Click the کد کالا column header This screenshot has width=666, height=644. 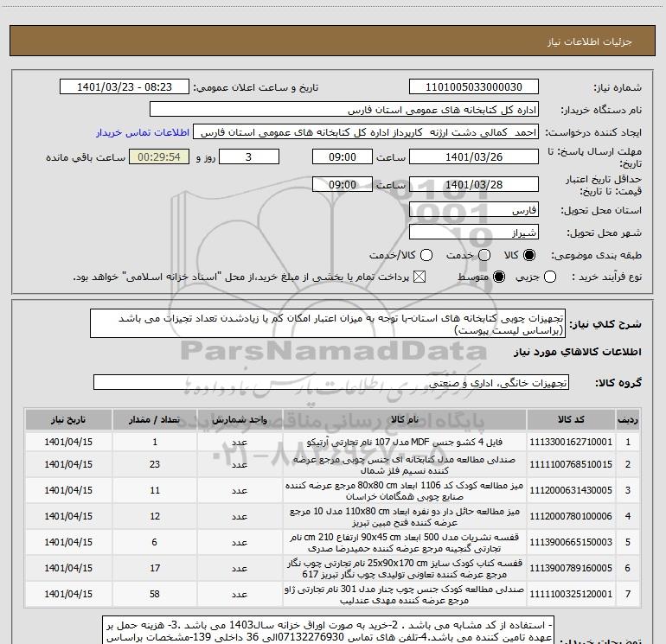click(x=571, y=419)
